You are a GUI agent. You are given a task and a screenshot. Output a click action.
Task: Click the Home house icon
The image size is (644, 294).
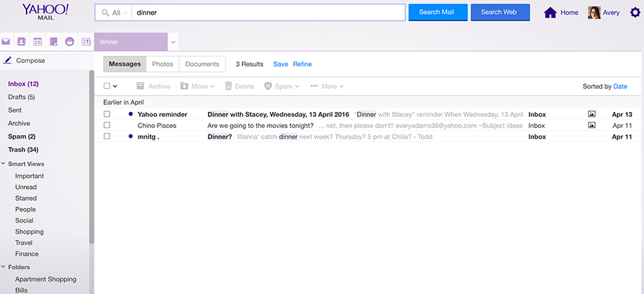[x=550, y=13]
